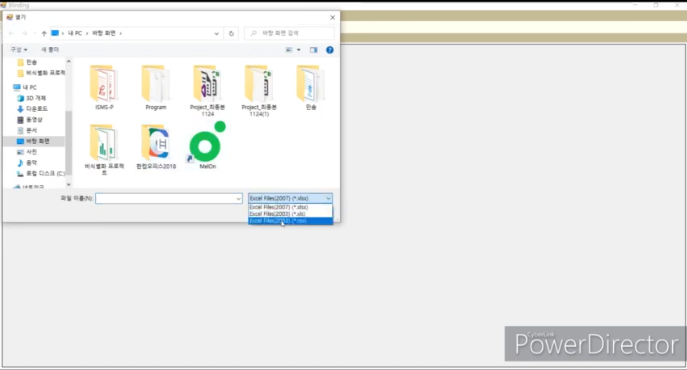The image size is (687, 370).
Task: Open the view options dropdown arrow
Action: coord(299,50)
